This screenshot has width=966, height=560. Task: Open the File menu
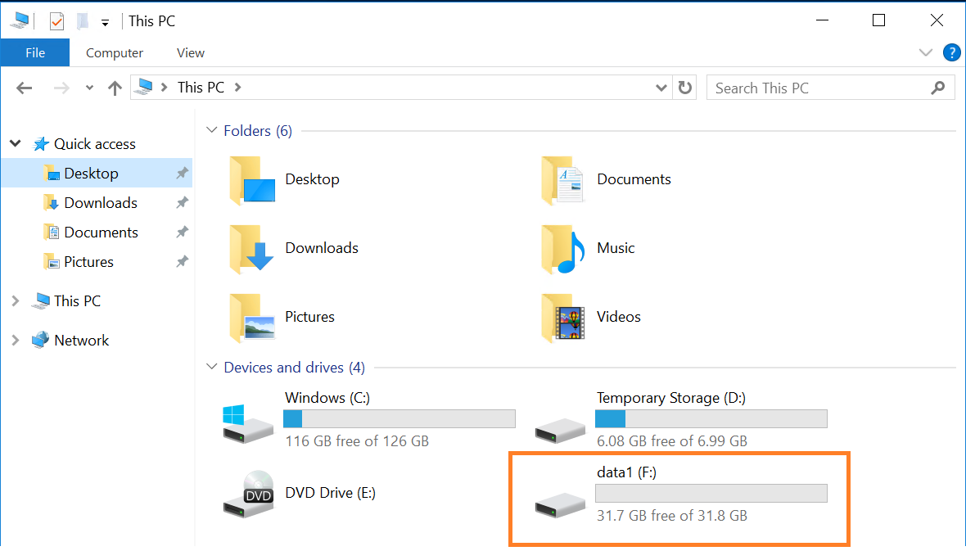click(x=35, y=53)
